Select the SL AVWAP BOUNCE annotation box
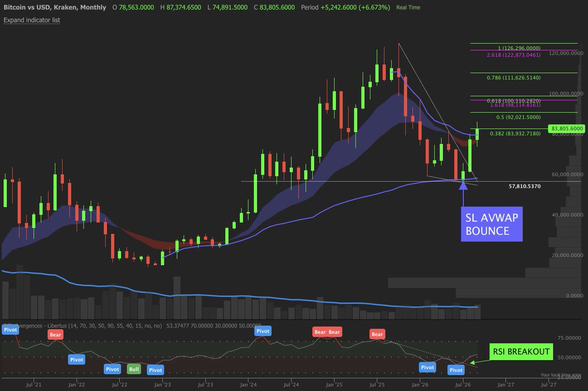 point(491,223)
